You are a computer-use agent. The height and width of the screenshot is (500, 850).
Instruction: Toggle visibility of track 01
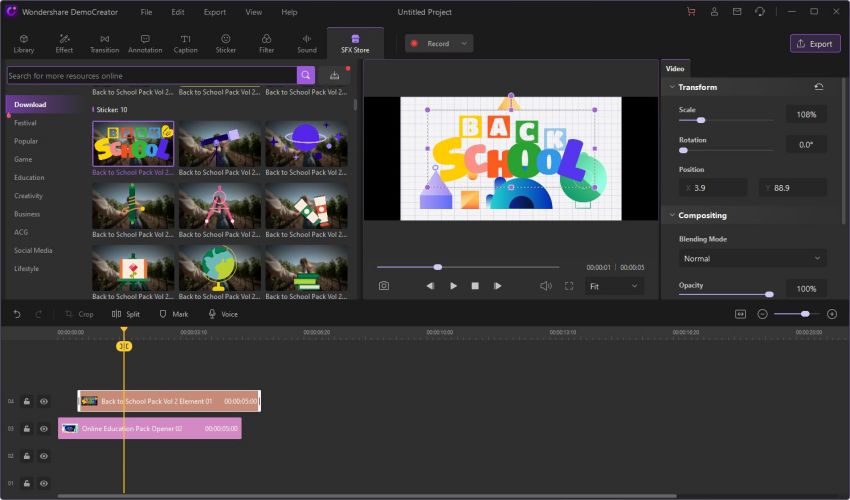click(x=44, y=483)
